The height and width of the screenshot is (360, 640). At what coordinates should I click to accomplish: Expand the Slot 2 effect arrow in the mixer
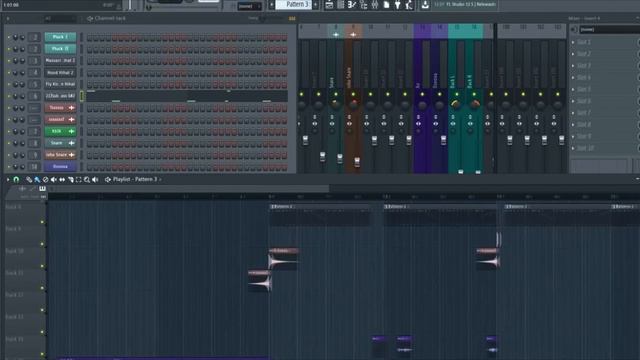click(x=573, y=54)
